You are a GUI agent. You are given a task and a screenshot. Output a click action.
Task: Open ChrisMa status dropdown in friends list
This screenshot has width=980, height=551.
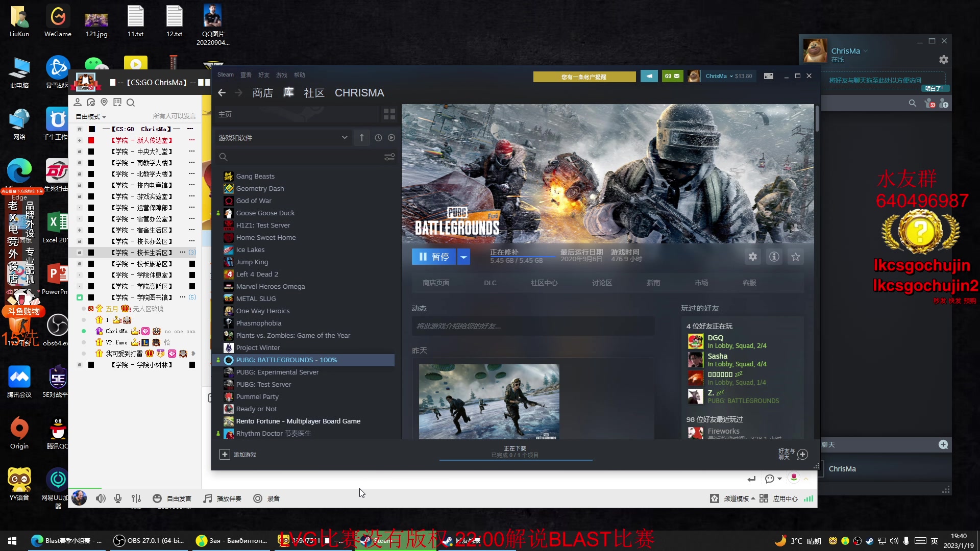click(x=866, y=51)
